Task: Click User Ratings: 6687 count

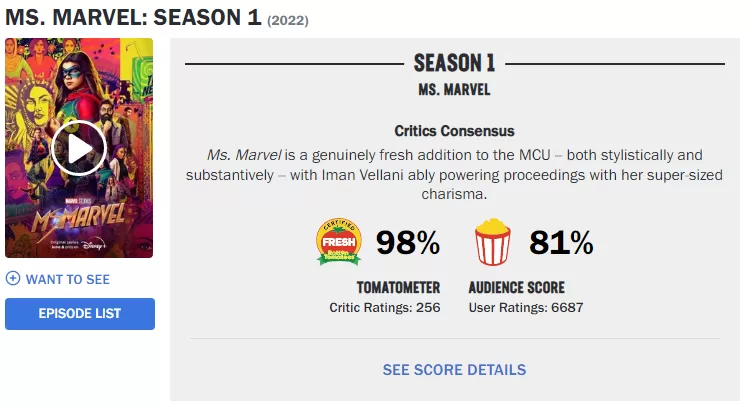Action: [x=525, y=307]
